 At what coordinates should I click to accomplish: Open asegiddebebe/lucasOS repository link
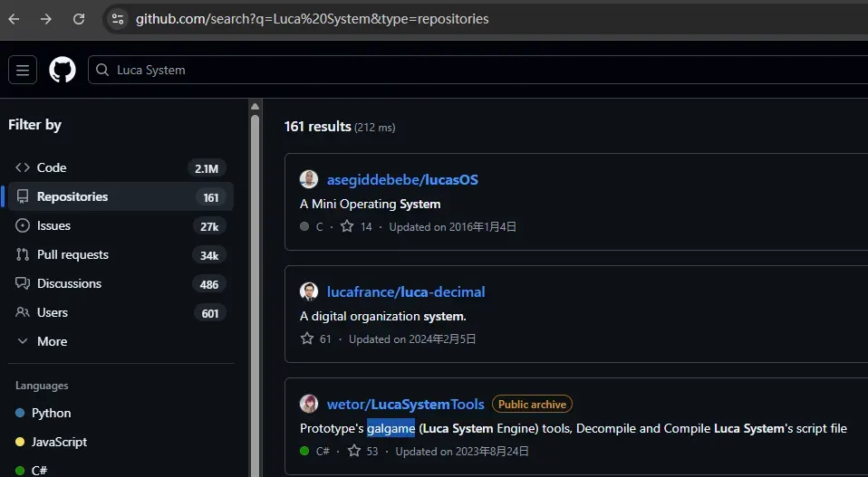tap(402, 179)
